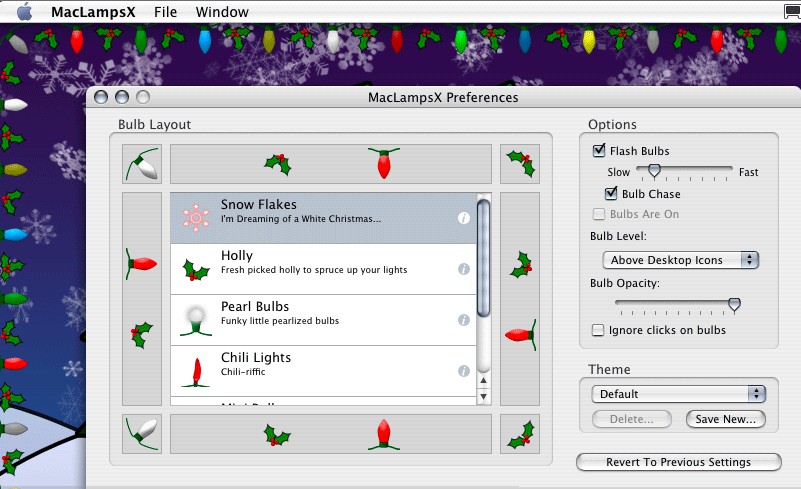This screenshot has height=489, width=801.
Task: Click the top-right corner holly slot
Action: coord(520,164)
